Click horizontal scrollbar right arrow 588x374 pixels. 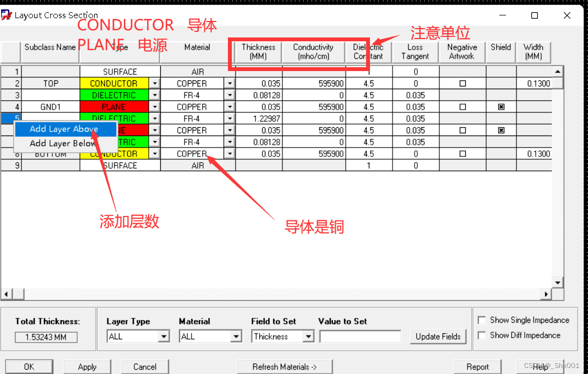coord(547,294)
